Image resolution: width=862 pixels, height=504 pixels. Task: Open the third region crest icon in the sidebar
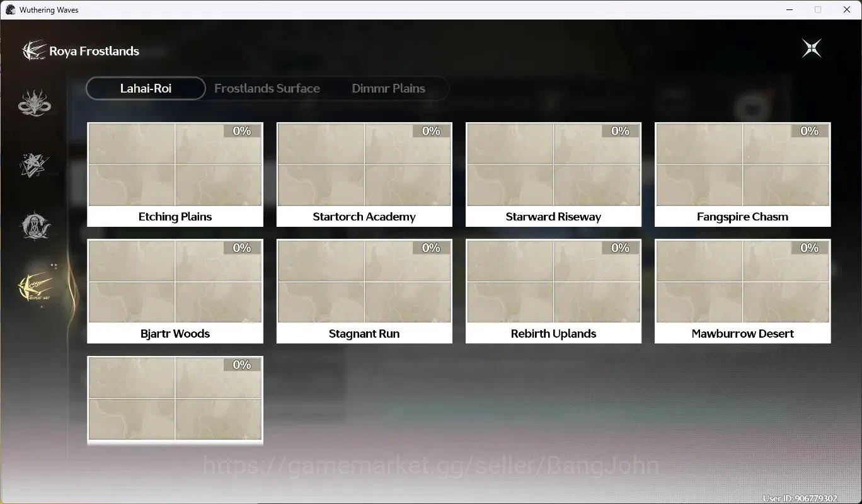34,226
